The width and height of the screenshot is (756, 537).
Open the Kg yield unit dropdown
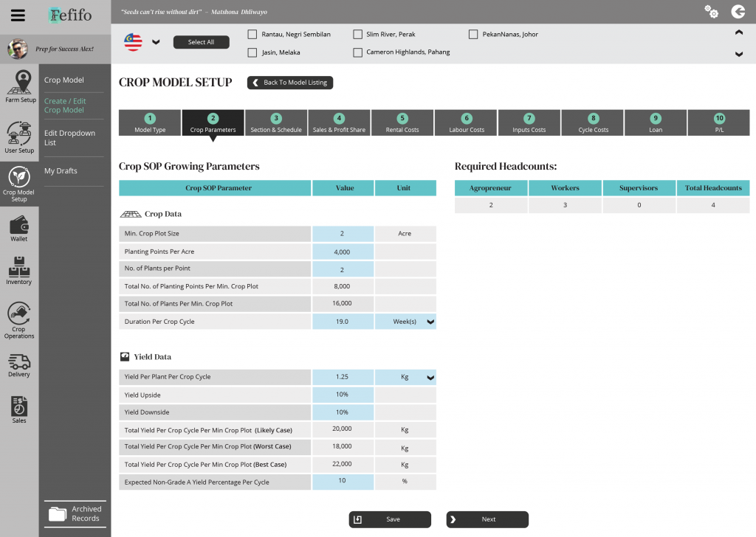coord(430,378)
